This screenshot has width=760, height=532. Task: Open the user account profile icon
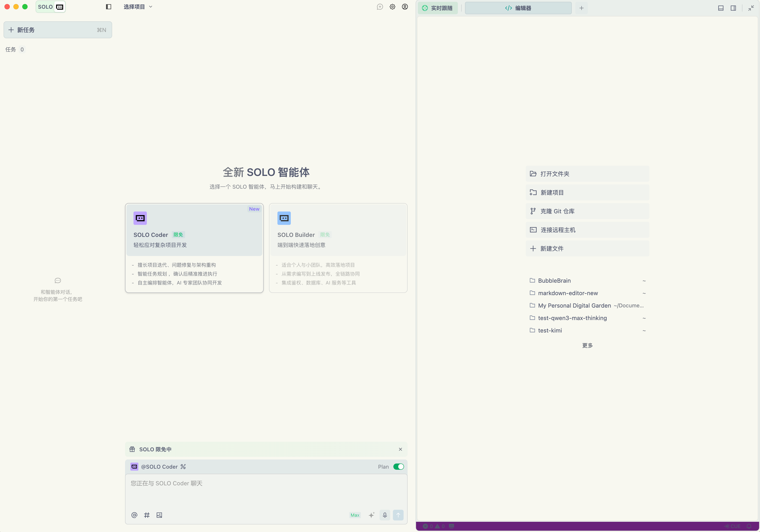coord(404,7)
